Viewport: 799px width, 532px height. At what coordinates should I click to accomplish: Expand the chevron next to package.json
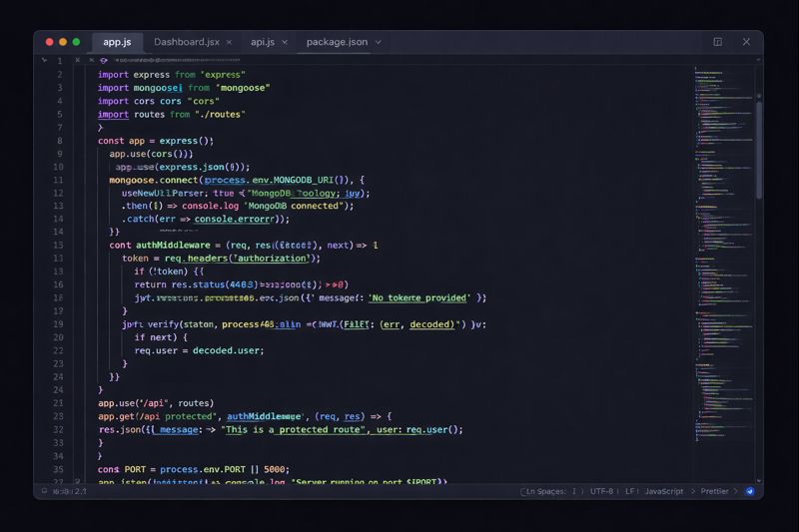pos(379,42)
